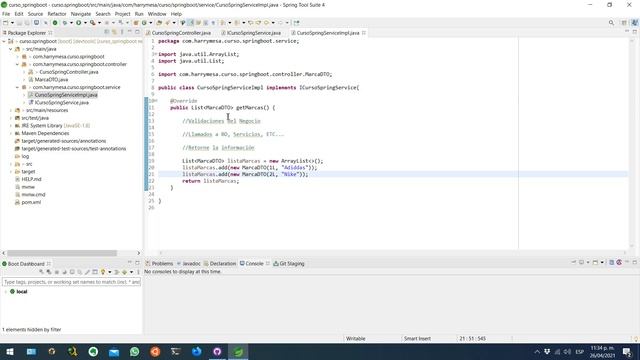Select HELP.md in Package Explorer
The image size is (640, 360).
pos(31,179)
